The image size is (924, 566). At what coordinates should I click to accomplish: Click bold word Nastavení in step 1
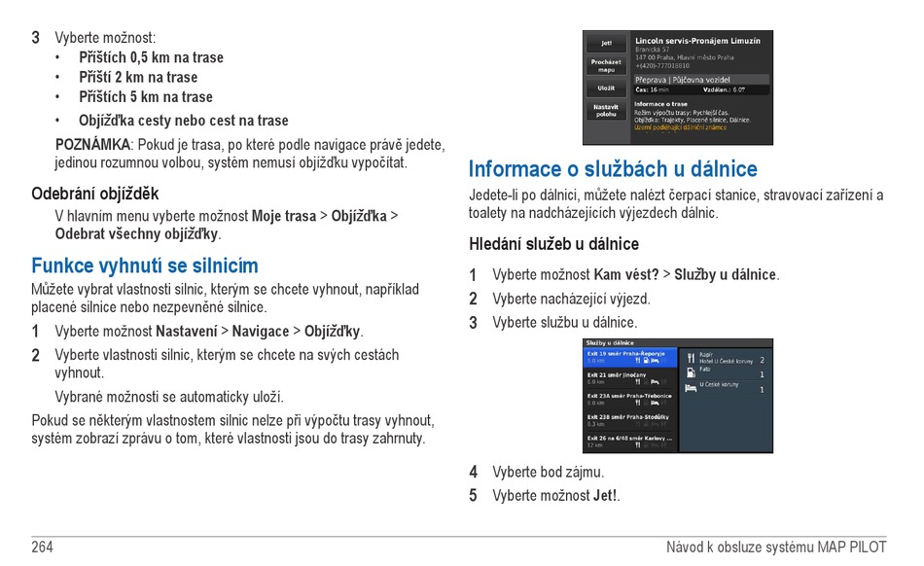pyautogui.click(x=186, y=332)
